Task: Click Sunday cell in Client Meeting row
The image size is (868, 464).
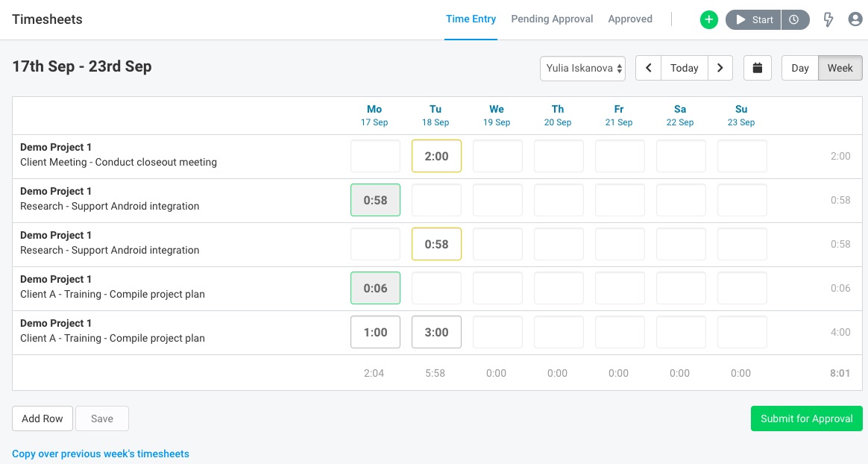Action: [x=742, y=156]
